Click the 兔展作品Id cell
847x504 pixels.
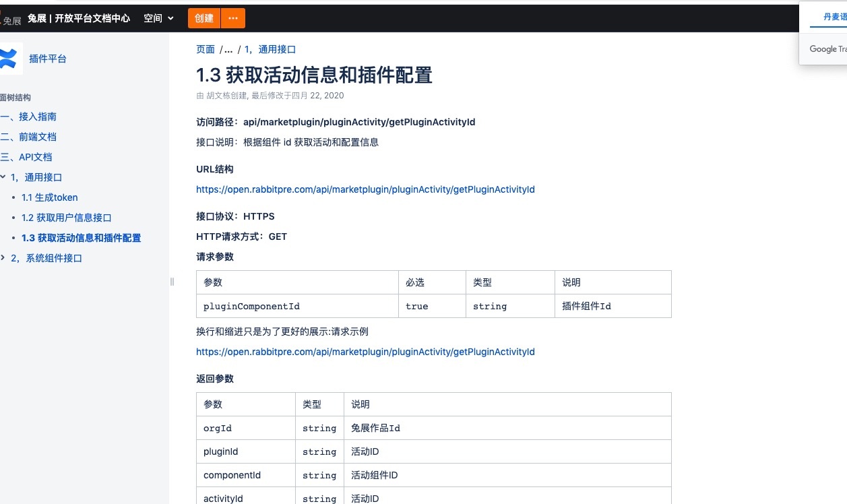[x=507, y=428]
